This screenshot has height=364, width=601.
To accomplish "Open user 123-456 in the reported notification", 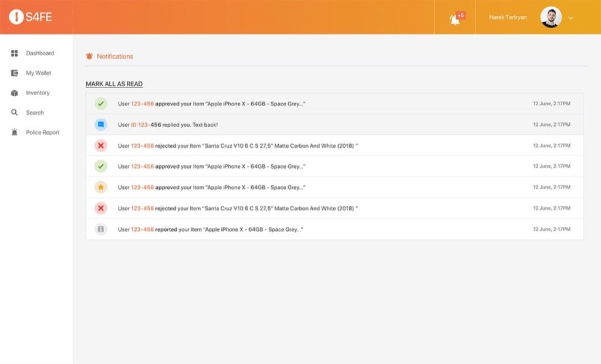I will click(142, 230).
